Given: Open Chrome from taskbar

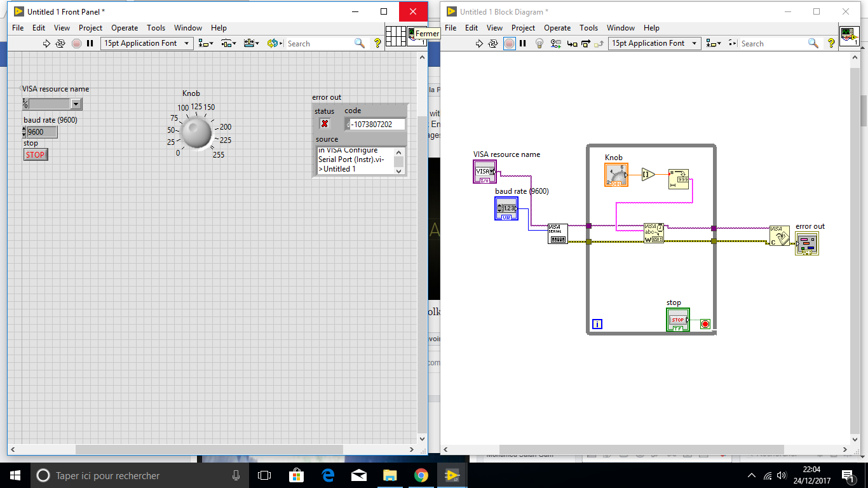Looking at the screenshot, I should [421, 475].
